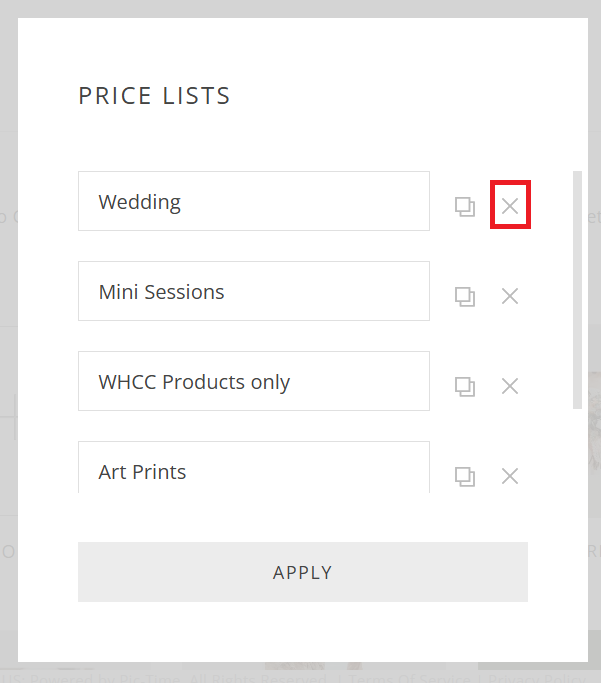Open the Terms Of Service footer link
This screenshot has width=601, height=683.
[409, 679]
